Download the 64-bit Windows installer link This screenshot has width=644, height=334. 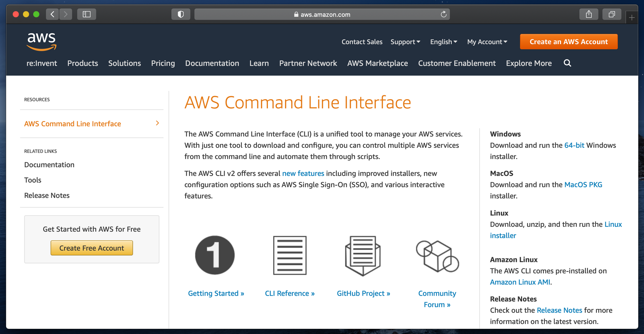tap(574, 145)
